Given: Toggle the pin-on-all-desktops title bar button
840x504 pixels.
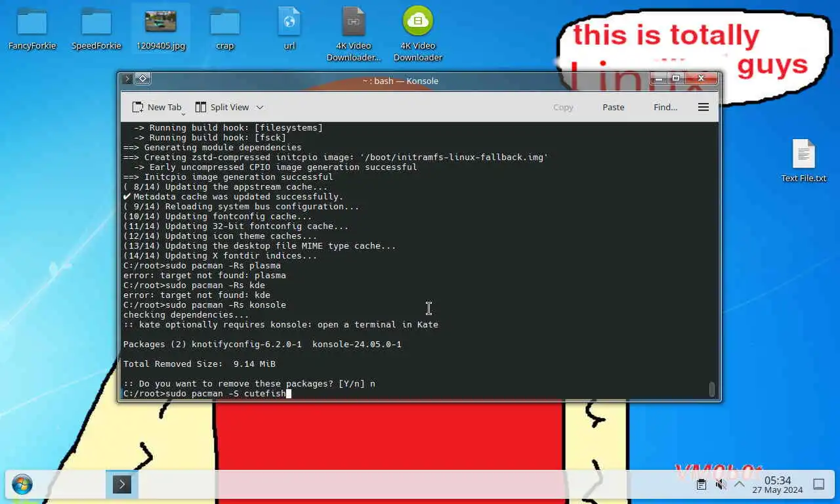Looking at the screenshot, I should (143, 79).
